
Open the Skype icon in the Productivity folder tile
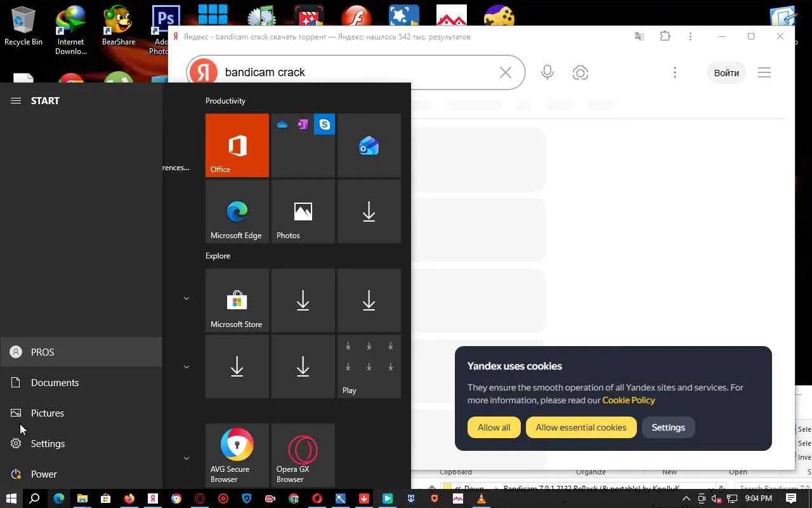click(325, 124)
